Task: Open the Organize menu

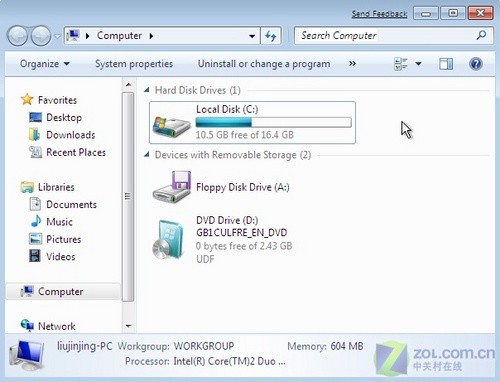Action: point(45,64)
